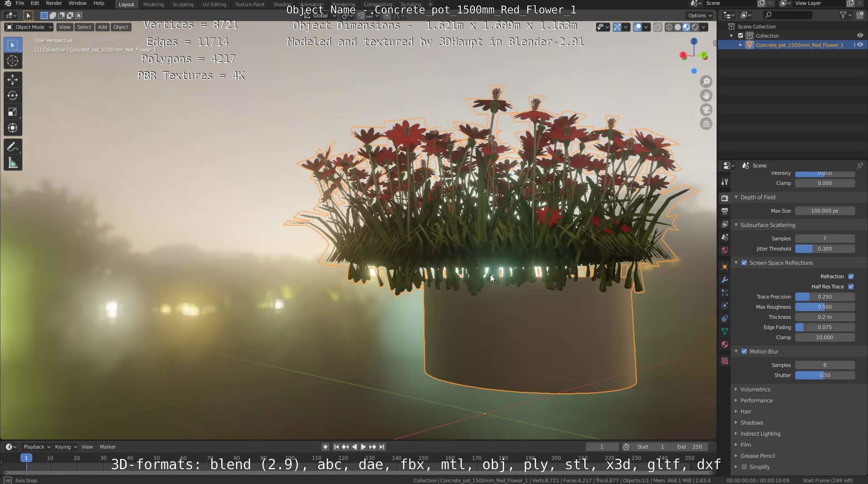Select the Scale tool

click(13, 112)
